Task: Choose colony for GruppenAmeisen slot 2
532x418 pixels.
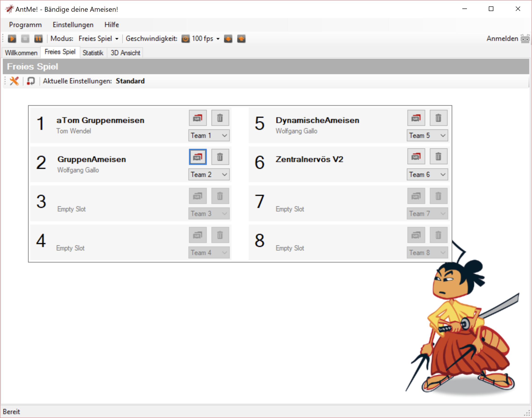Action: coord(198,157)
